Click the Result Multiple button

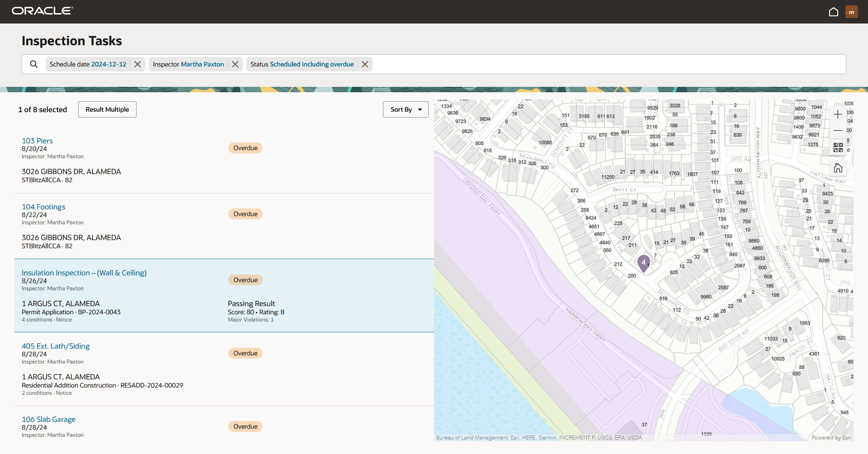point(107,109)
